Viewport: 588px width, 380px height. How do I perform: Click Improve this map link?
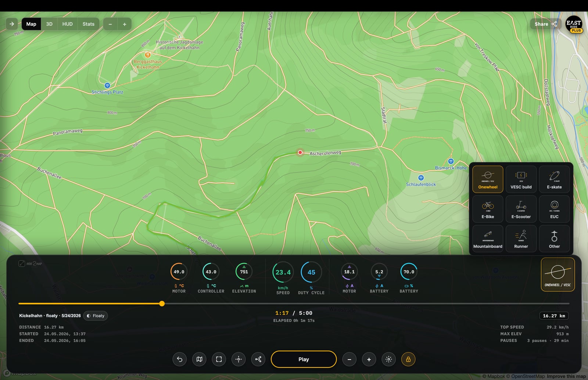(566, 376)
